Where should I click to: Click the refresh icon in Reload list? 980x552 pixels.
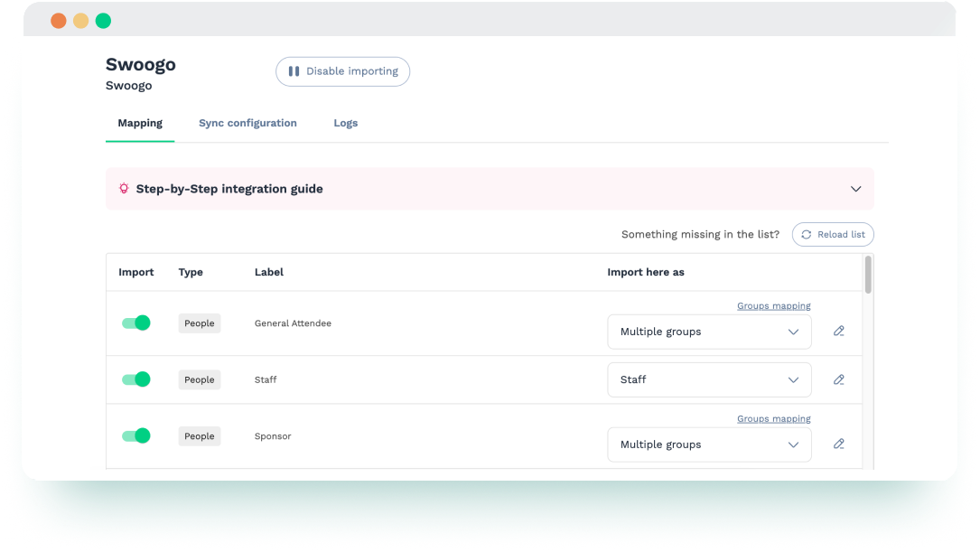pyautogui.click(x=807, y=234)
